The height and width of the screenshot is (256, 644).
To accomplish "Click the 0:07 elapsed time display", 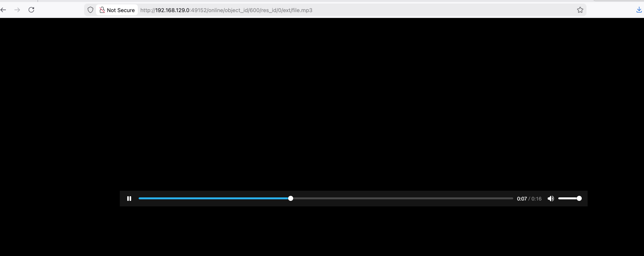I will coord(521,199).
